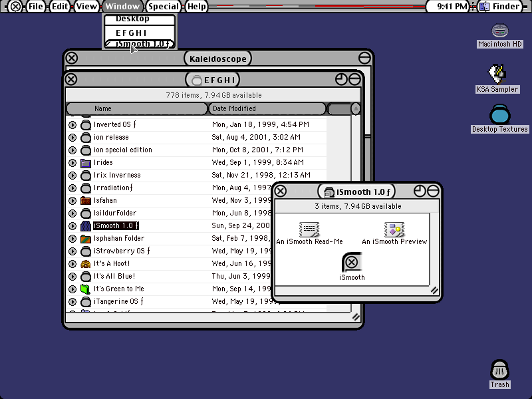Zoom the E F G H I window
Viewport: 532px width, 399px height.
point(341,79)
